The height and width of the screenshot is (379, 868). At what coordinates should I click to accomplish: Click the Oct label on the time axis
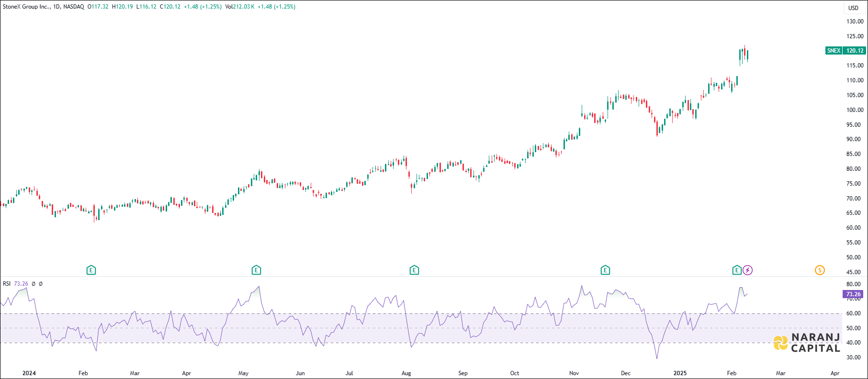pyautogui.click(x=515, y=373)
